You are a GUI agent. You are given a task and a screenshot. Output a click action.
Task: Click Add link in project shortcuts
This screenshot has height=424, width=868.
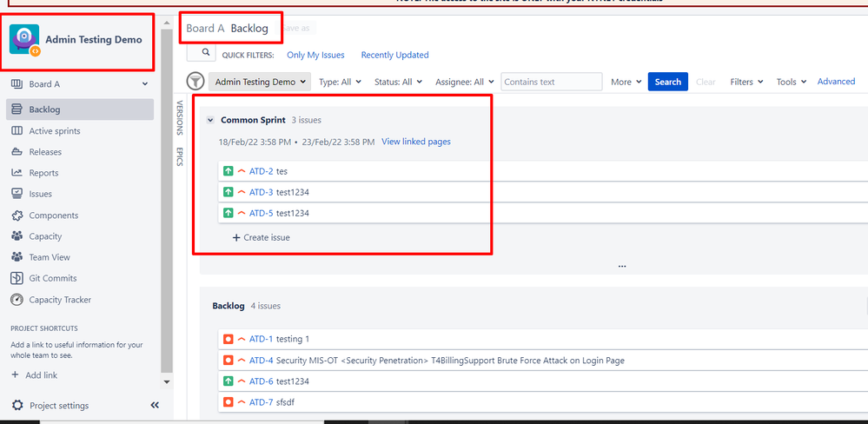(x=35, y=375)
